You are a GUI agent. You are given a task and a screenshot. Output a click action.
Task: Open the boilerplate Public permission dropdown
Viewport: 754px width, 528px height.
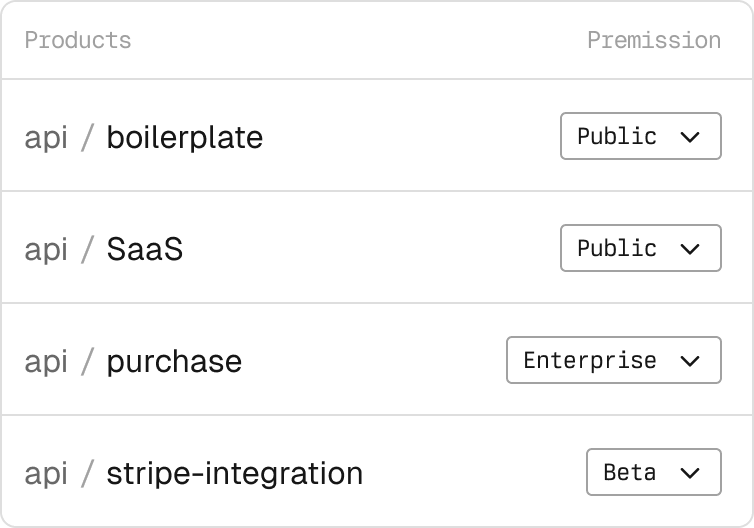click(640, 136)
